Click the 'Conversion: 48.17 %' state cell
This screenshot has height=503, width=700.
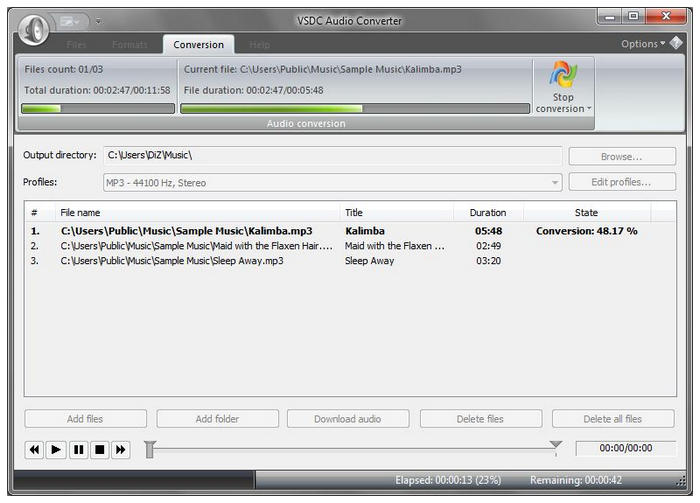[587, 231]
